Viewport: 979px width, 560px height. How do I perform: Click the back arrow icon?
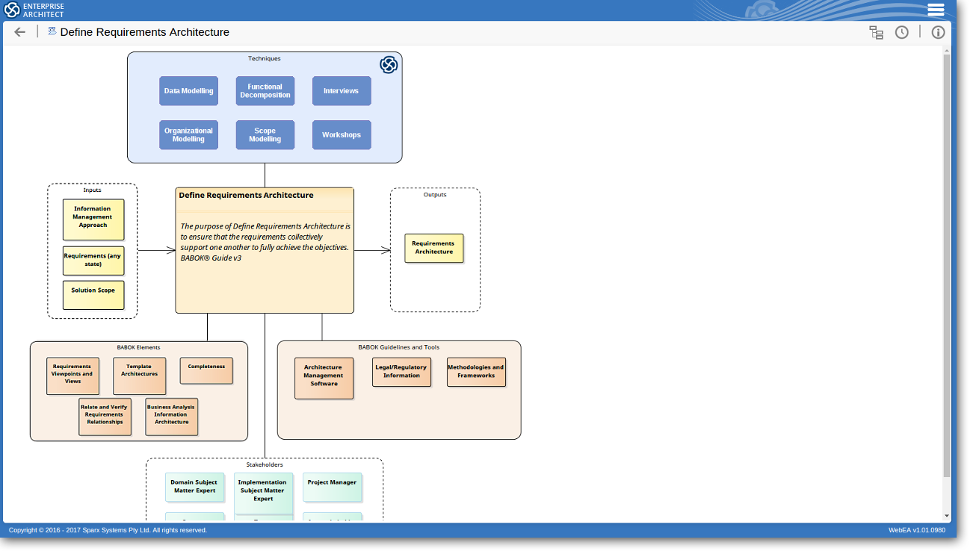tap(20, 32)
